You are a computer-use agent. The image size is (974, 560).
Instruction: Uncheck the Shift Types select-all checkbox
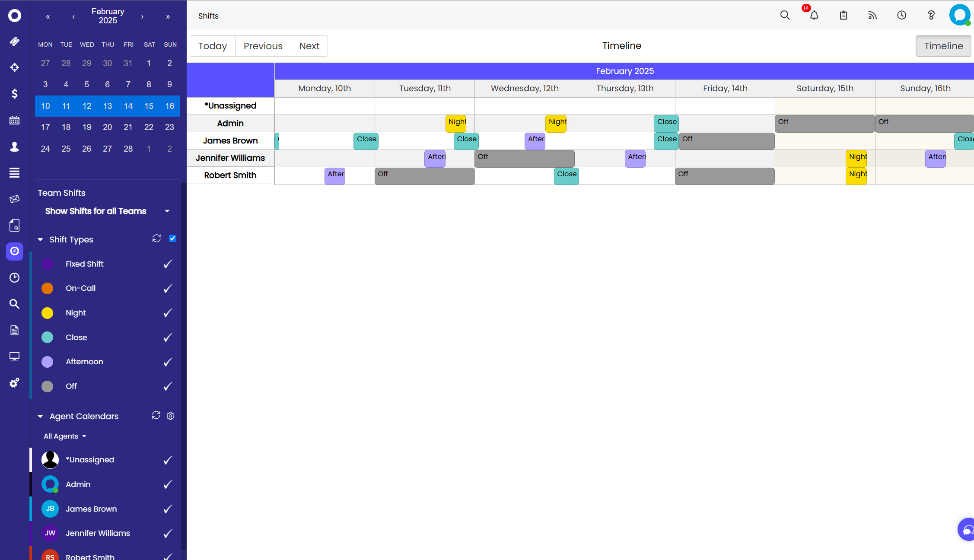tap(172, 239)
